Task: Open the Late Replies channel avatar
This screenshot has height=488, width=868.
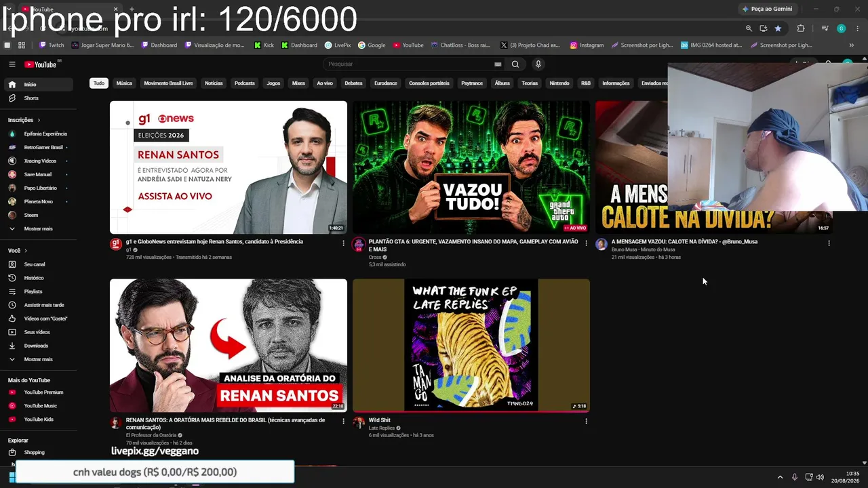Action: (359, 423)
